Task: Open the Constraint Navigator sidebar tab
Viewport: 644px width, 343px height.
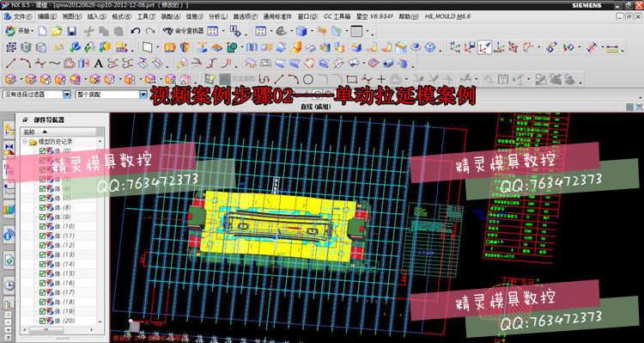Action: [9, 149]
